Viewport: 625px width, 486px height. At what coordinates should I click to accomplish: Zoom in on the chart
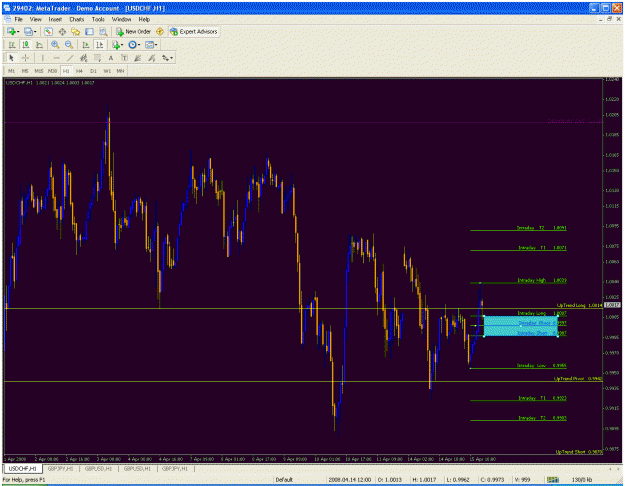(x=55, y=45)
